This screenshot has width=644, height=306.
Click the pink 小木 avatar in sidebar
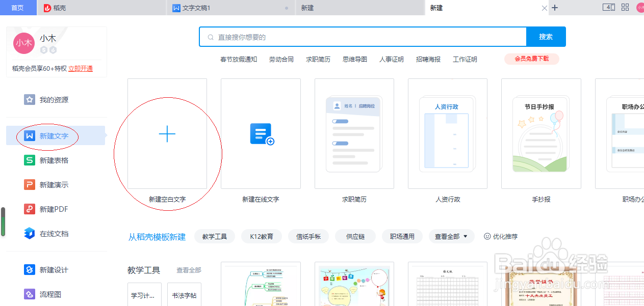(23, 43)
